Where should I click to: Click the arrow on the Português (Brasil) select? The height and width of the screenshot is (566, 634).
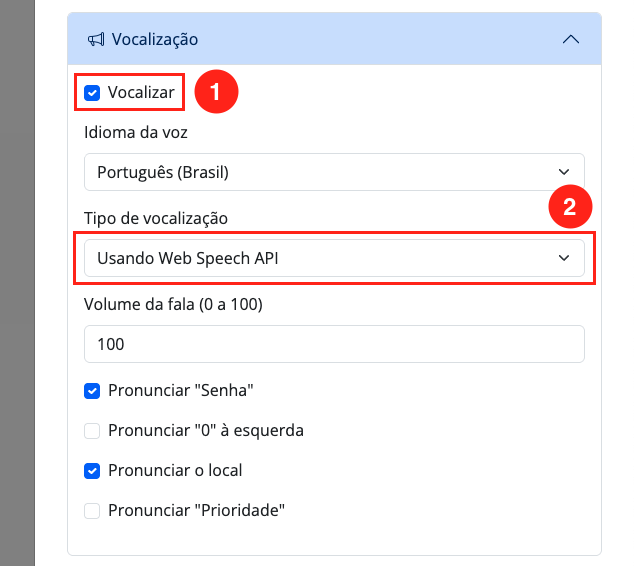(x=564, y=172)
